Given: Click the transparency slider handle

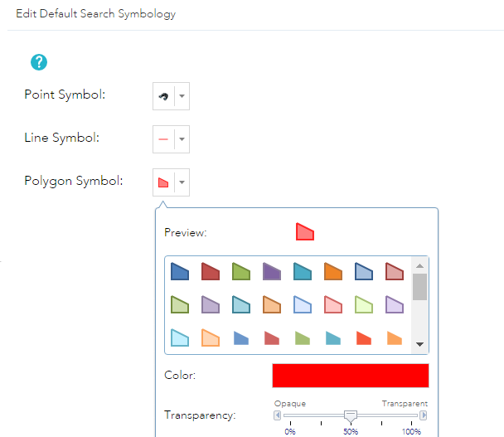Looking at the screenshot, I should (351, 415).
